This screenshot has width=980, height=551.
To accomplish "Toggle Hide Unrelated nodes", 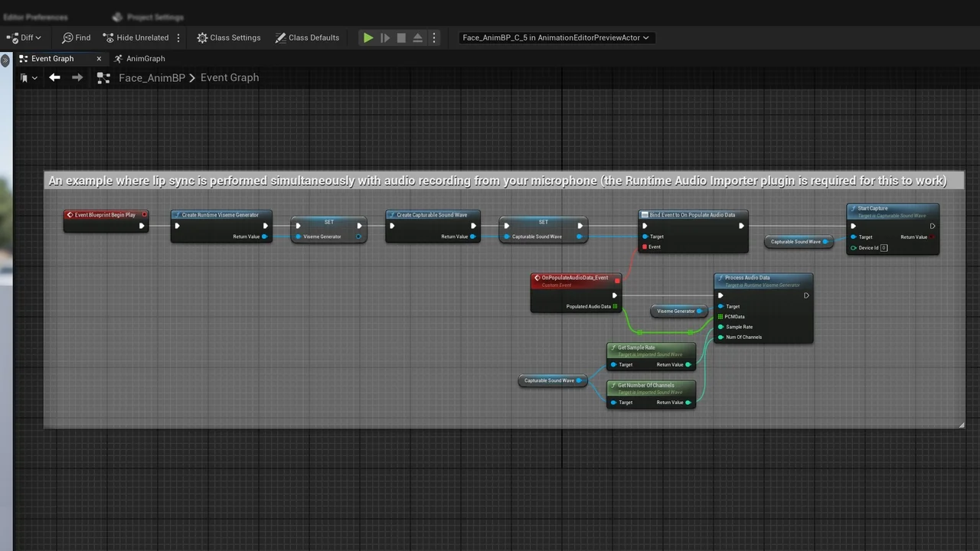I will [136, 37].
